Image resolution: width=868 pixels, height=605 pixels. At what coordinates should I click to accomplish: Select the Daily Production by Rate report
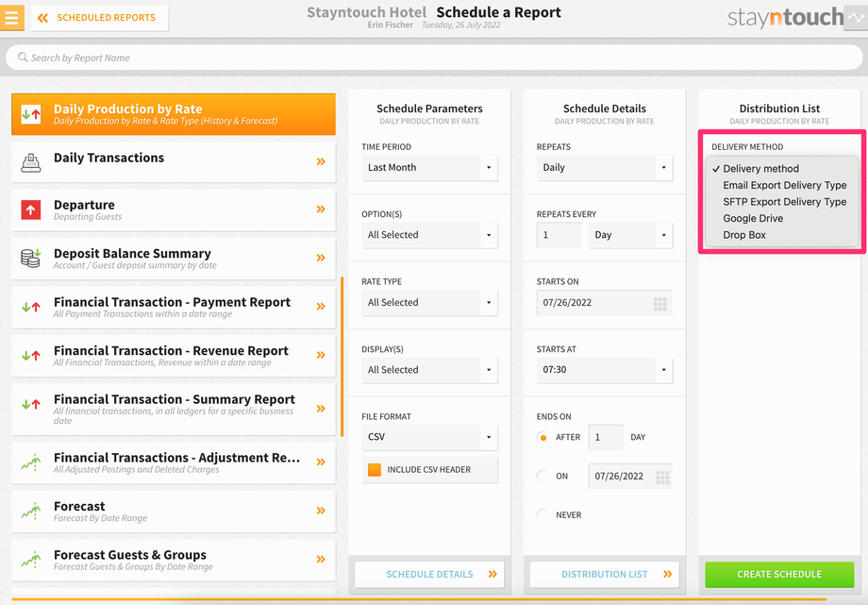coord(174,114)
